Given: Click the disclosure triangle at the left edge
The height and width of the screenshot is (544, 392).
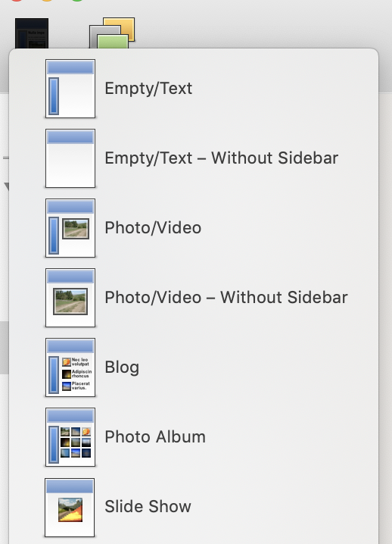Looking at the screenshot, I should (6, 186).
